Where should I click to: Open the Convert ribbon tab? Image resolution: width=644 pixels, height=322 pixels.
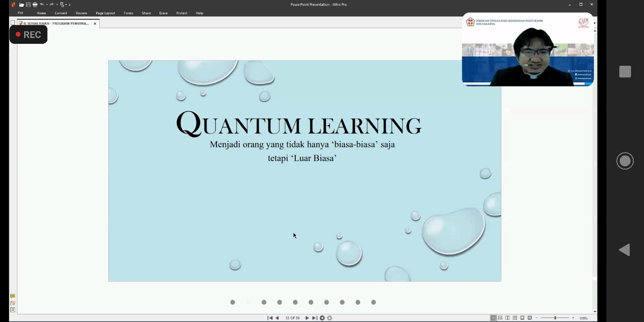(x=61, y=13)
